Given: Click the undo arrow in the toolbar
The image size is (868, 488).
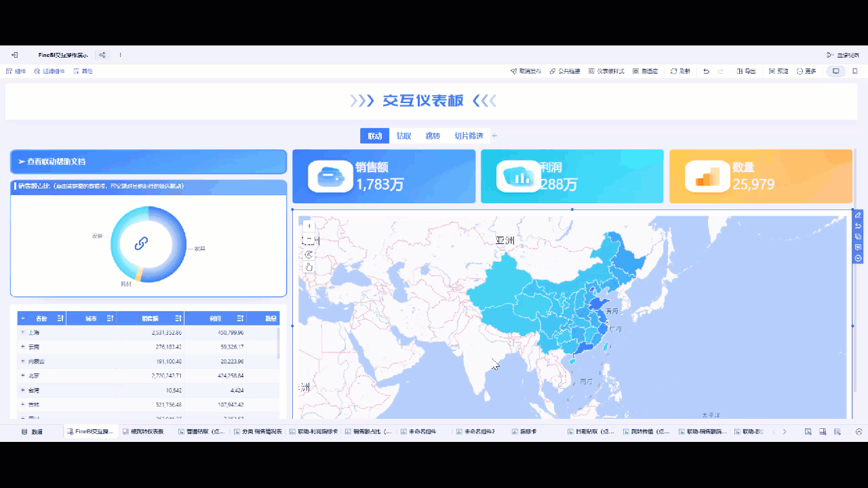Looking at the screenshot, I should [x=705, y=70].
